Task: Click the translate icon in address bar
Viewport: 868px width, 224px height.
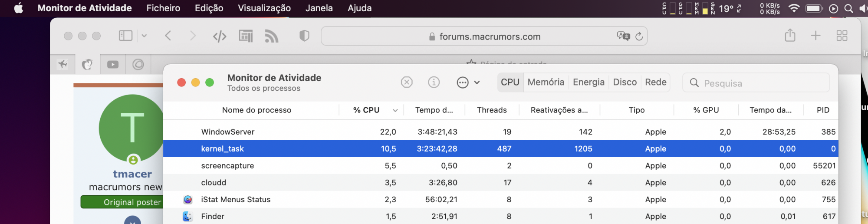Action: 623,36
